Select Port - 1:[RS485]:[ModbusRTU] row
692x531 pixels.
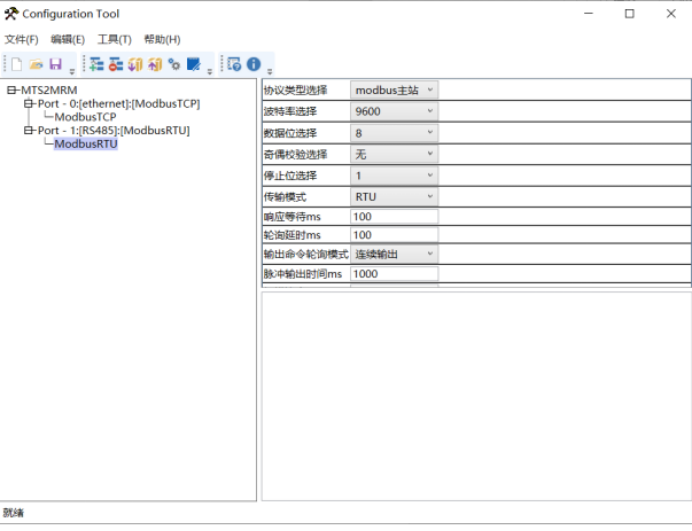[114, 131]
